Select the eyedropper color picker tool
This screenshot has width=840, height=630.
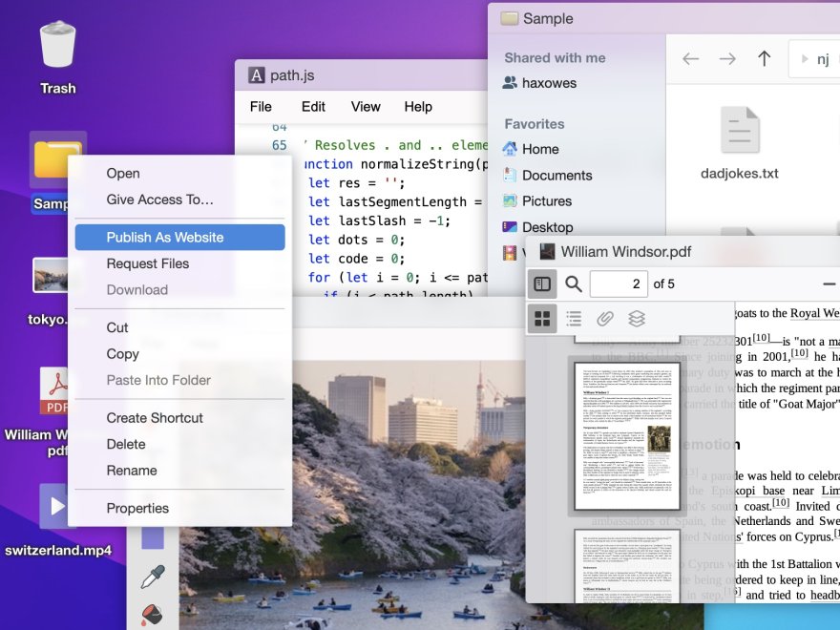tap(153, 576)
